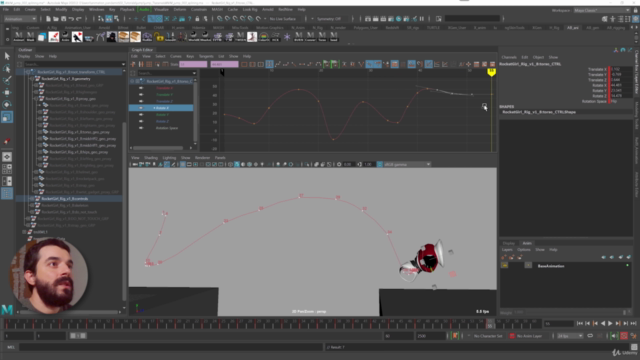Toggle the magnet snap lock icon
The image size is (640, 360).
tap(197, 19)
